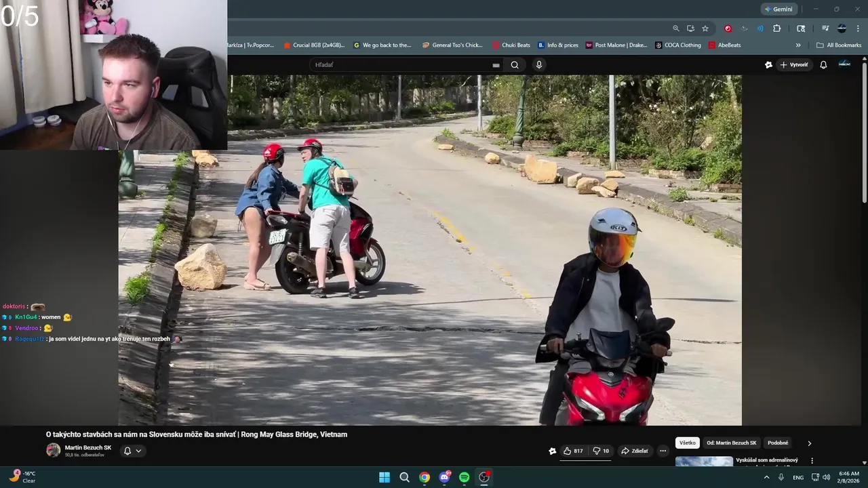Select the Všetko filter chip
This screenshot has width=868, height=488.
tap(688, 443)
